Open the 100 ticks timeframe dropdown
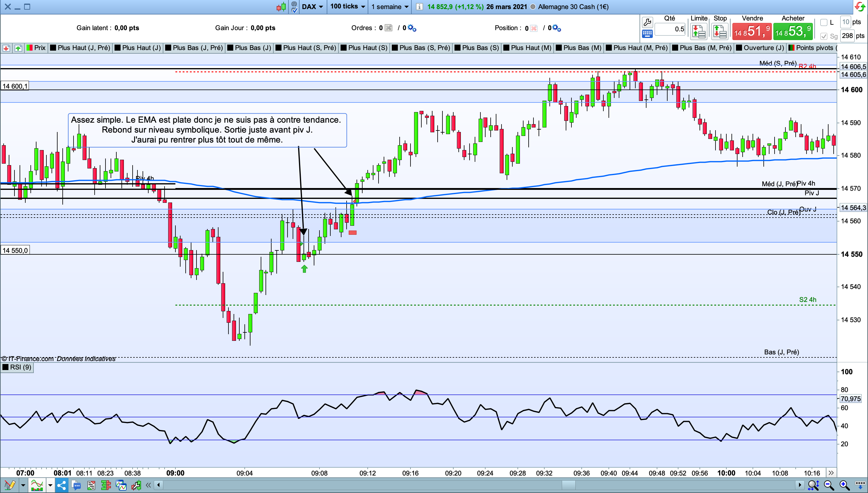868x493 pixels. coord(347,6)
